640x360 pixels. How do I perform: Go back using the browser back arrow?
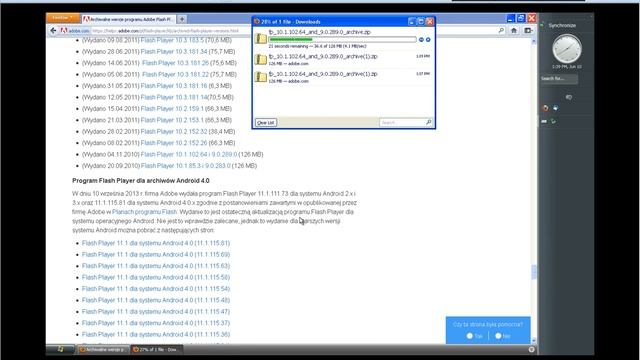coord(53,31)
